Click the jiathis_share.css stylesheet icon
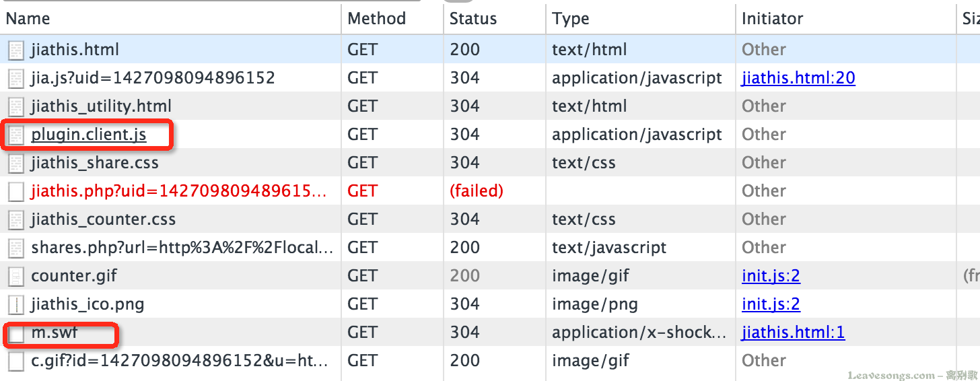Viewport: 980px width, 381px height. (x=16, y=163)
